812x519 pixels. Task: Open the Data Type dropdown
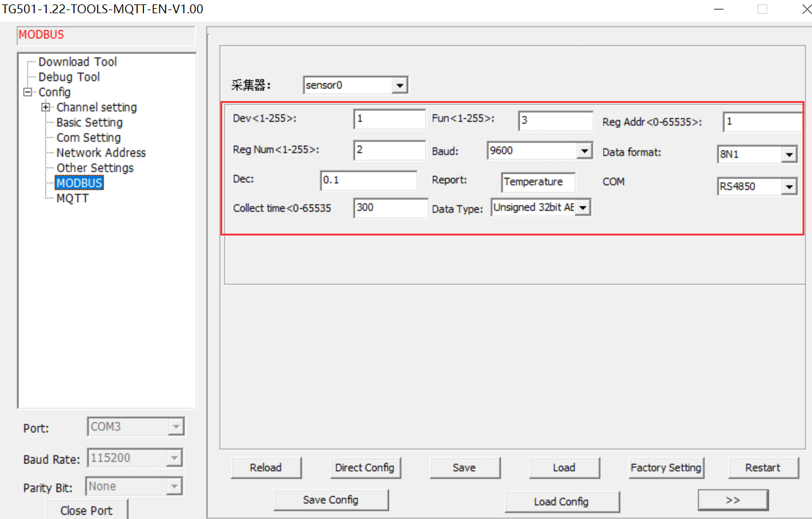tap(583, 207)
